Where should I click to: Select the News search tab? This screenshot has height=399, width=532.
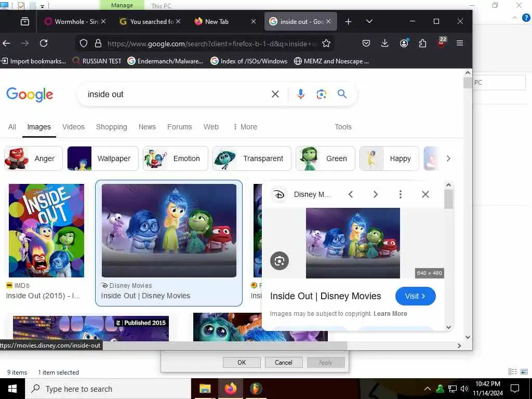[147, 127]
